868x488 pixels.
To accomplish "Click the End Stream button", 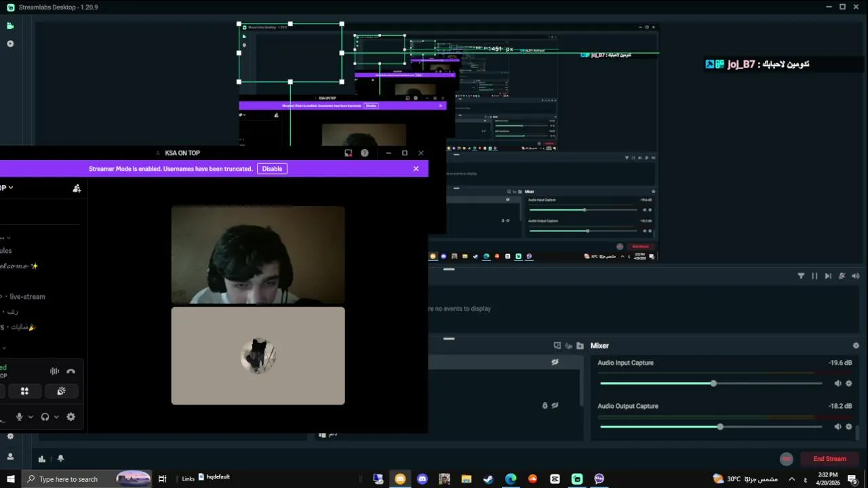I will coord(829,459).
